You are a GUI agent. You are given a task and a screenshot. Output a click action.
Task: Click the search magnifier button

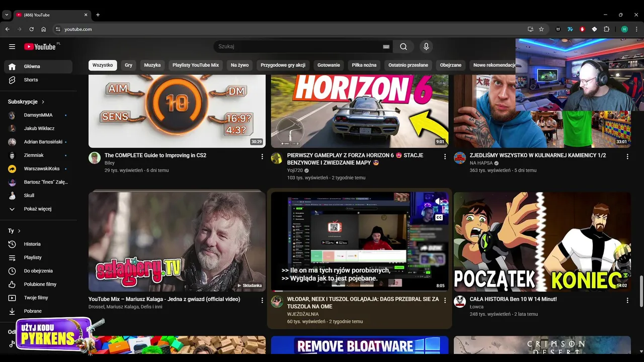coord(404,47)
